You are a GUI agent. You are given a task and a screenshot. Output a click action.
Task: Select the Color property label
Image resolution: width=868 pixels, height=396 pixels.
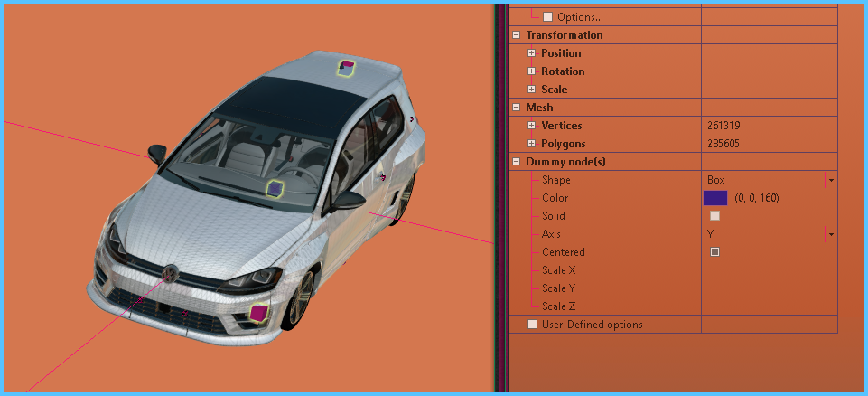coord(555,198)
